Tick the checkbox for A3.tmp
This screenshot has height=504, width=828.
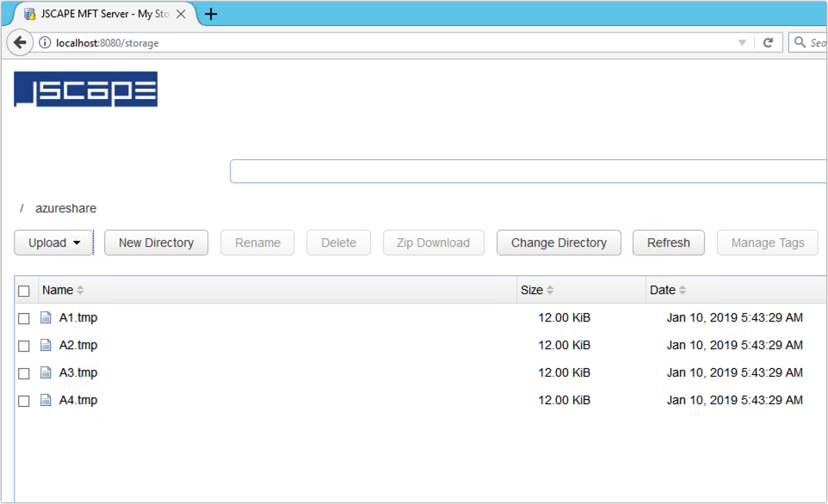click(x=24, y=372)
